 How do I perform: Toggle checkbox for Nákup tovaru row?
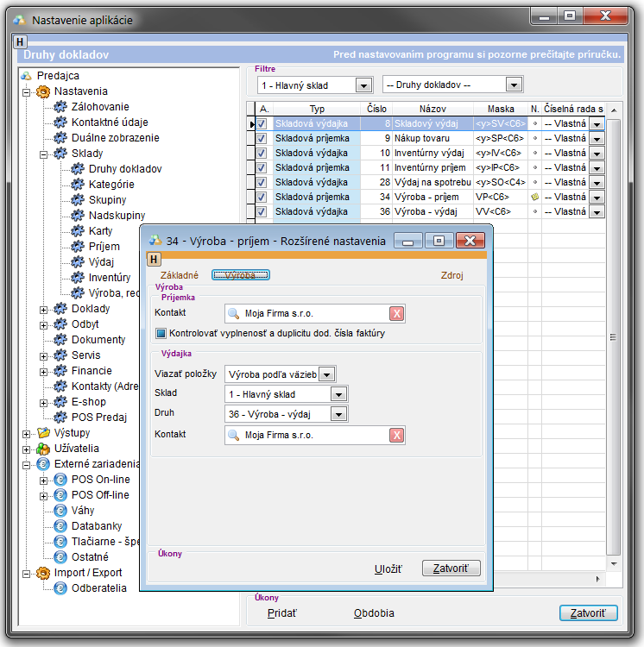tap(262, 139)
